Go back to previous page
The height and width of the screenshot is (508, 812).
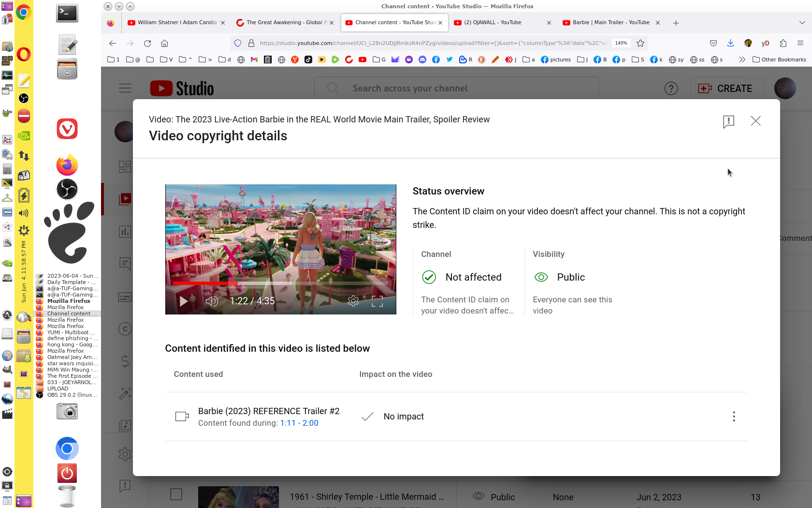click(113, 43)
